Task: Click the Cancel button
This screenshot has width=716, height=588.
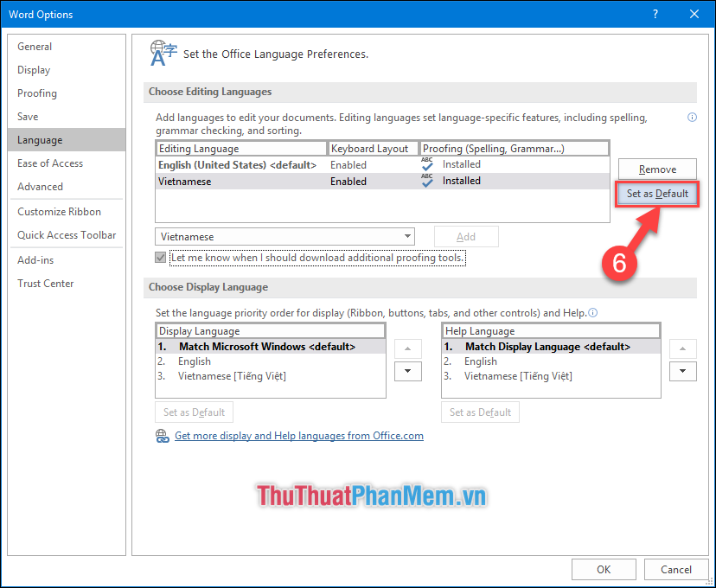Action: click(x=676, y=569)
